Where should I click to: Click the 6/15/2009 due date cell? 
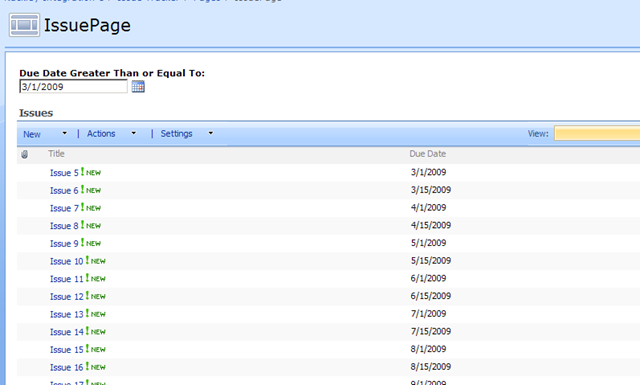(431, 296)
